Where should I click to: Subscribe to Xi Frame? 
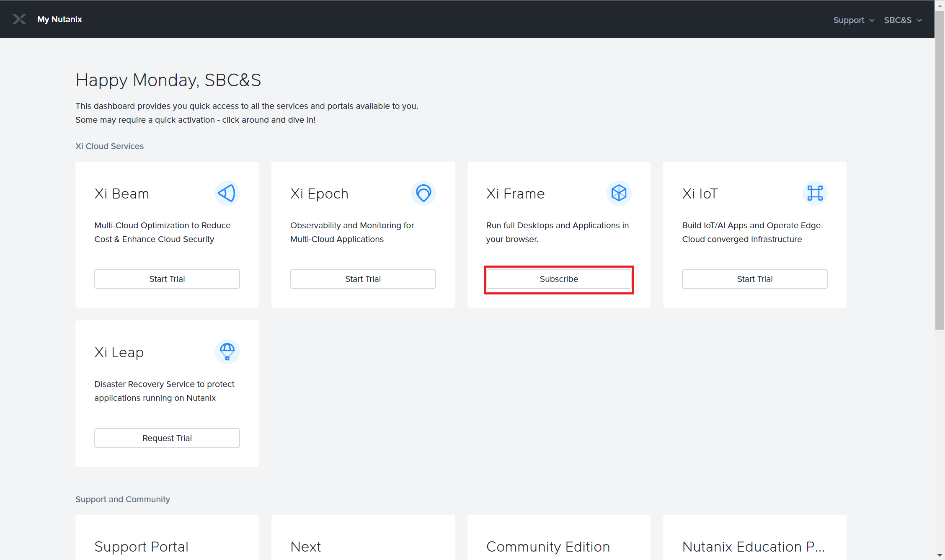(x=558, y=279)
